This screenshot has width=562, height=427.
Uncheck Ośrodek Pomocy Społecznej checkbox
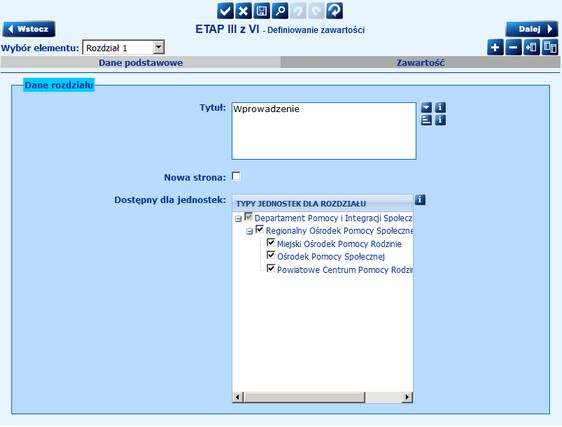tap(271, 256)
